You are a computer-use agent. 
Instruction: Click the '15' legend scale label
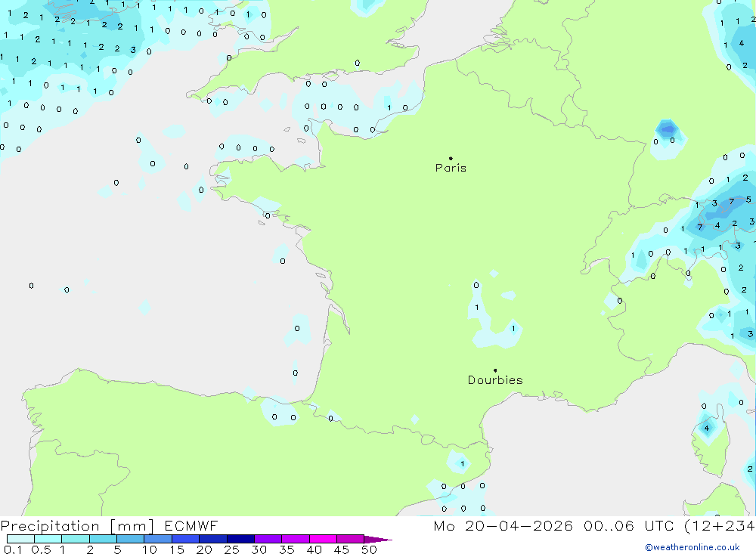coord(177,549)
